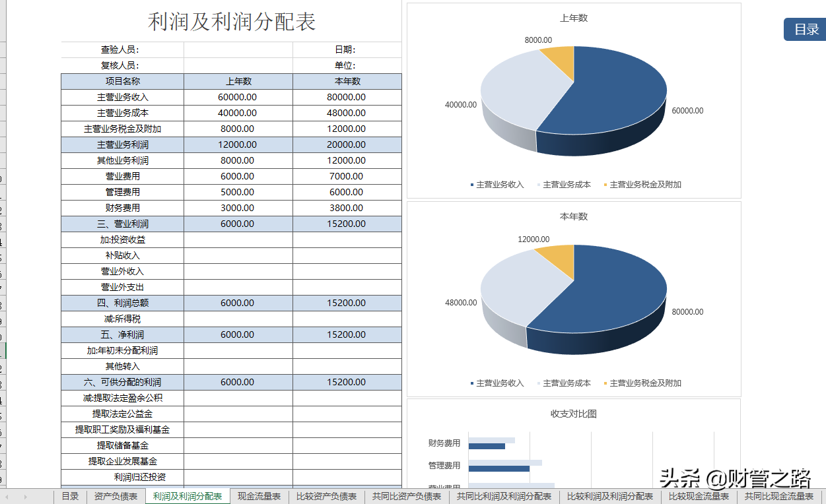Click the empty 上年数 cell for 补贴收入

(x=238, y=255)
